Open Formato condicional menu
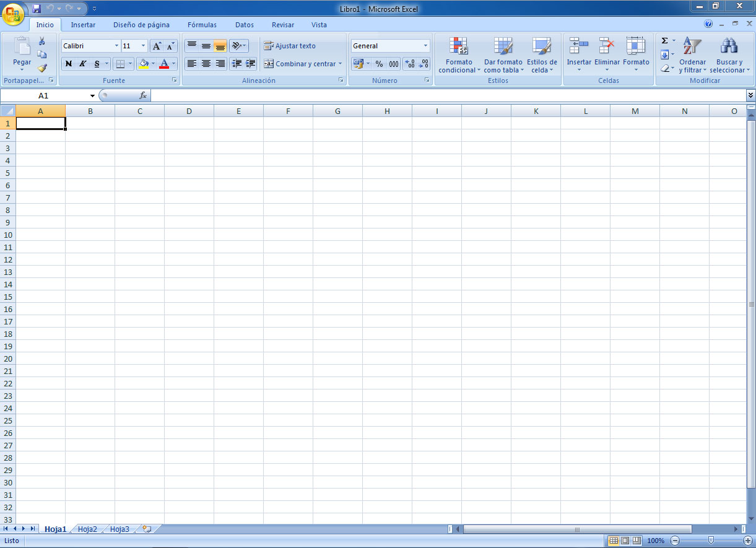 pos(459,55)
